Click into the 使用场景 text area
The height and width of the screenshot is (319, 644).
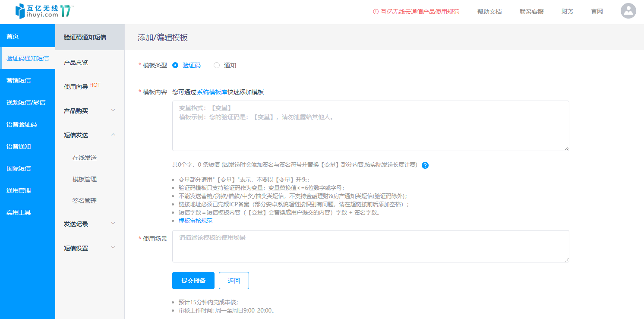(370, 248)
